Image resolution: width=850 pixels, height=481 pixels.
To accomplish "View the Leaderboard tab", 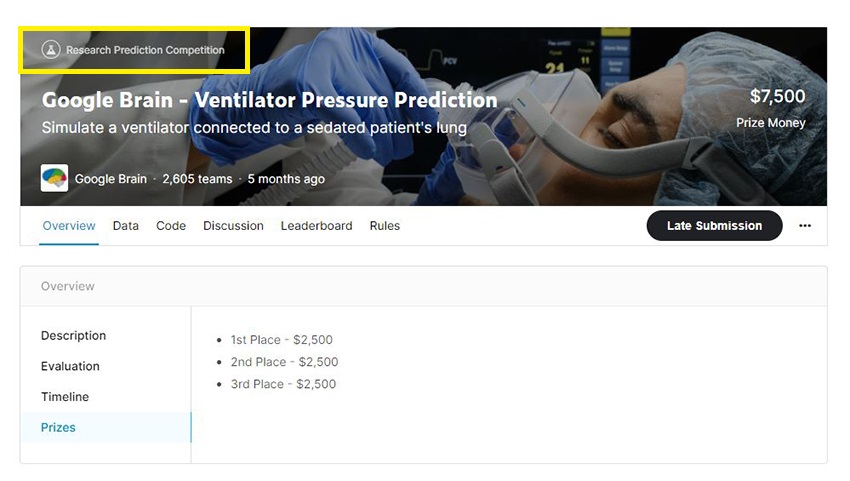I will (x=316, y=226).
